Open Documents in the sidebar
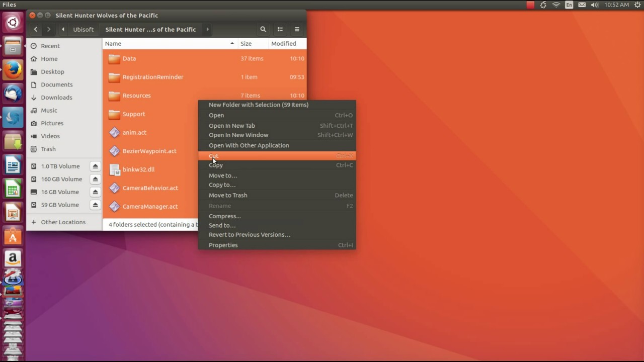The width and height of the screenshot is (644, 362). point(64,84)
